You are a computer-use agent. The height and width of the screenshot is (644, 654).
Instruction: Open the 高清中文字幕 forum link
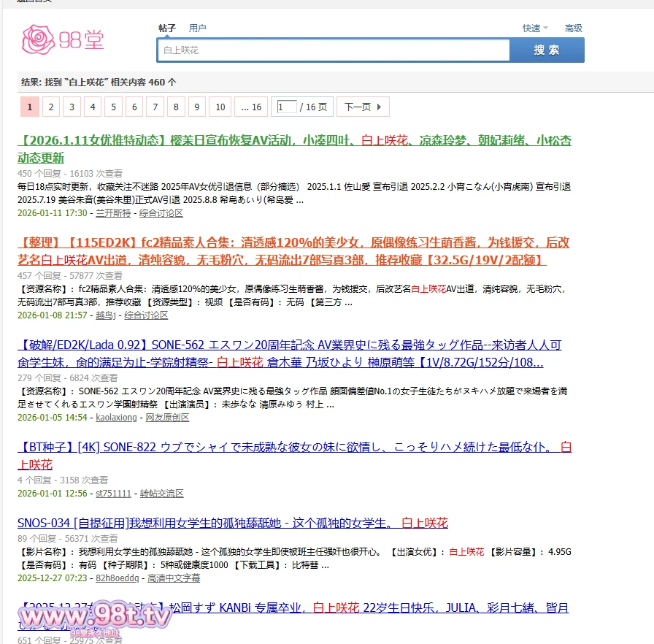[174, 578]
